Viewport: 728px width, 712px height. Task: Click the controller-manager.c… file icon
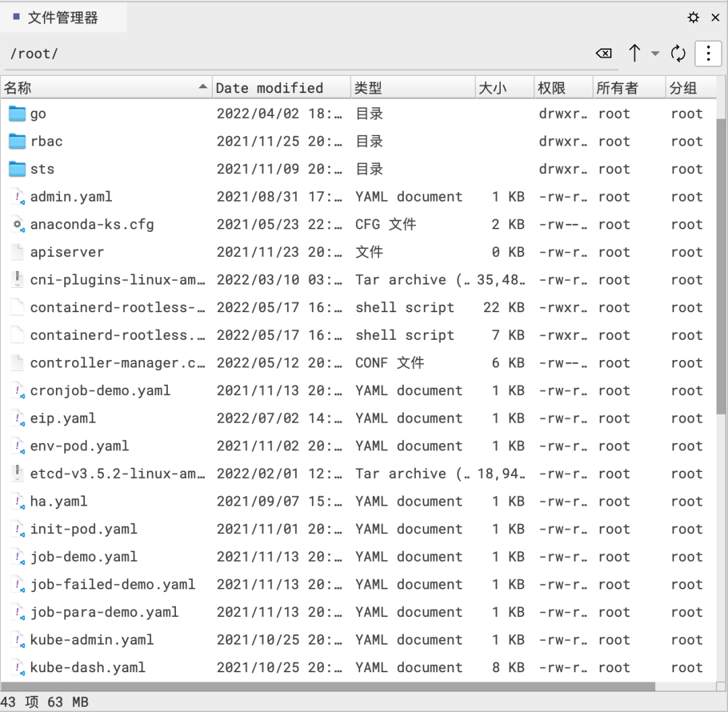[18, 363]
